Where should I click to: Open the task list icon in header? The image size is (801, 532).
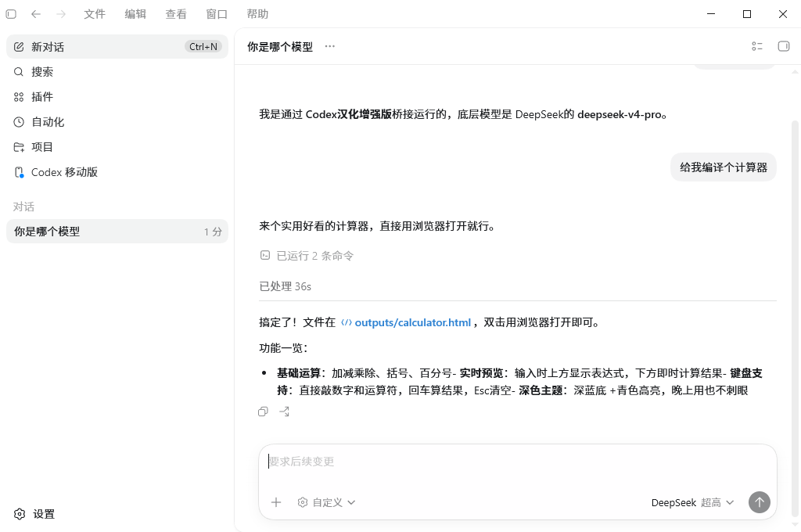757,46
